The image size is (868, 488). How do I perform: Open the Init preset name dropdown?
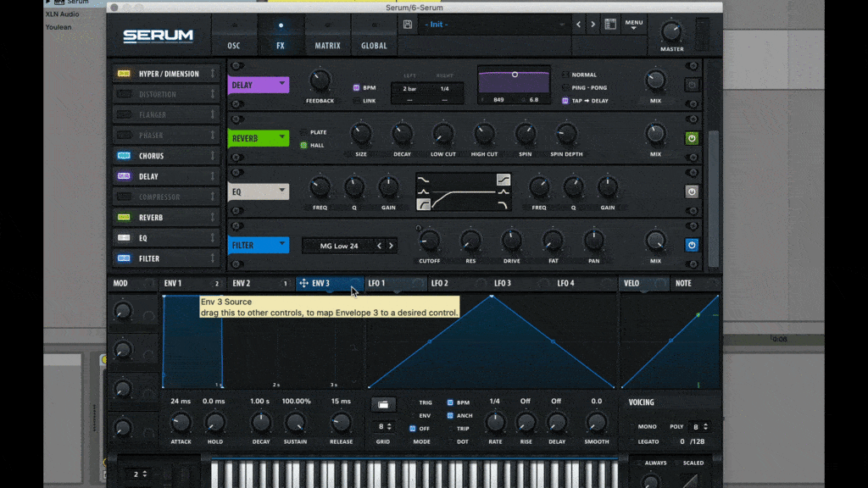494,25
